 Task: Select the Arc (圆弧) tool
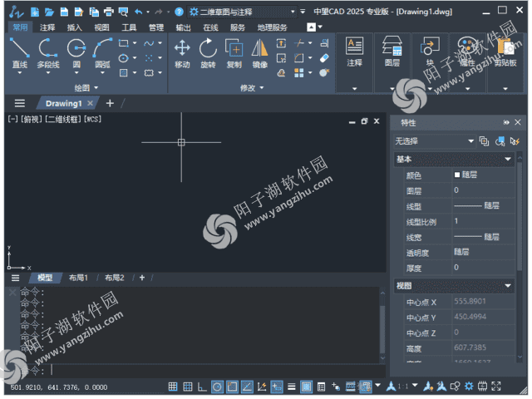tap(102, 53)
